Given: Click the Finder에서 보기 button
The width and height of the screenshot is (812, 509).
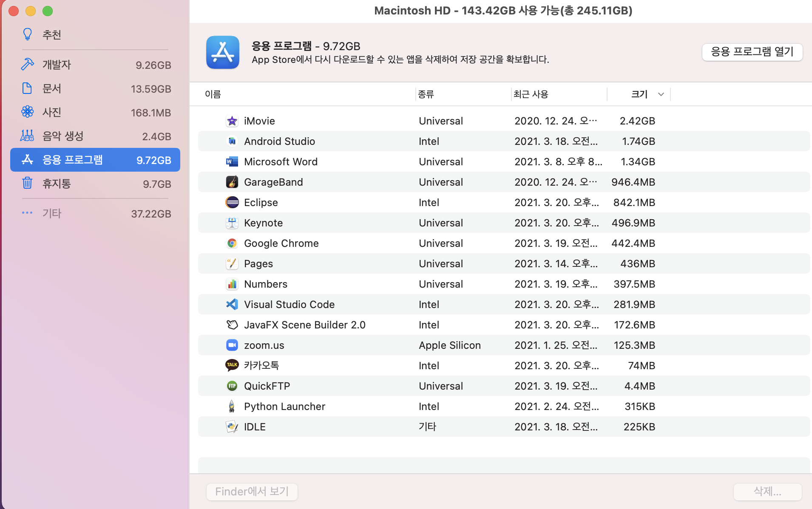Looking at the screenshot, I should [252, 492].
